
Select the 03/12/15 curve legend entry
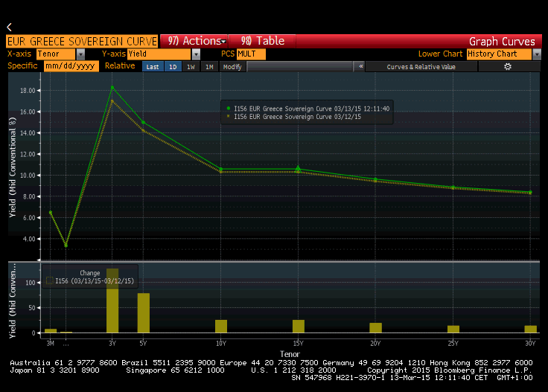(x=293, y=117)
